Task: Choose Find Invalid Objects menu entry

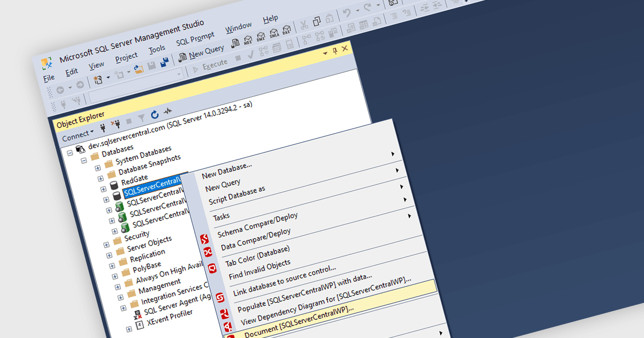Action: (259, 270)
